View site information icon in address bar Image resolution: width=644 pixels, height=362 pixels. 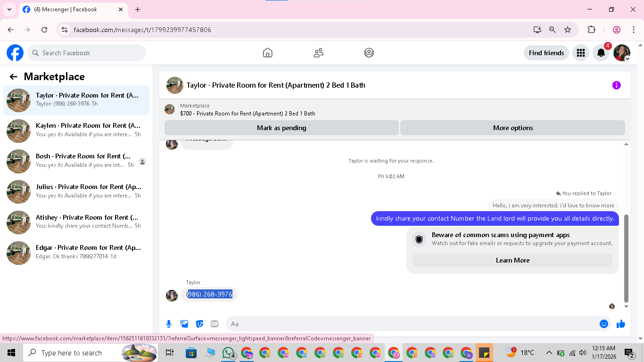[65, 30]
